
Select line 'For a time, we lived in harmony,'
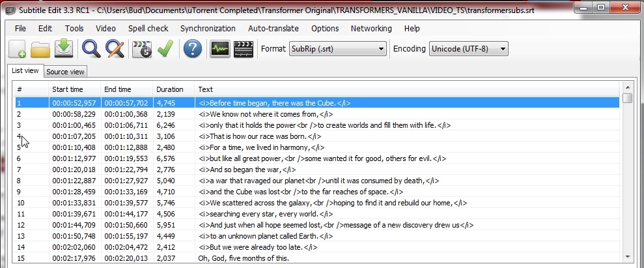(x=317, y=147)
